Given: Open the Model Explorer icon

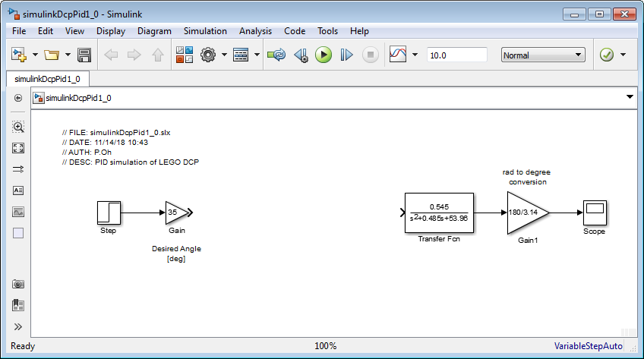Looking at the screenshot, I should 241,55.
